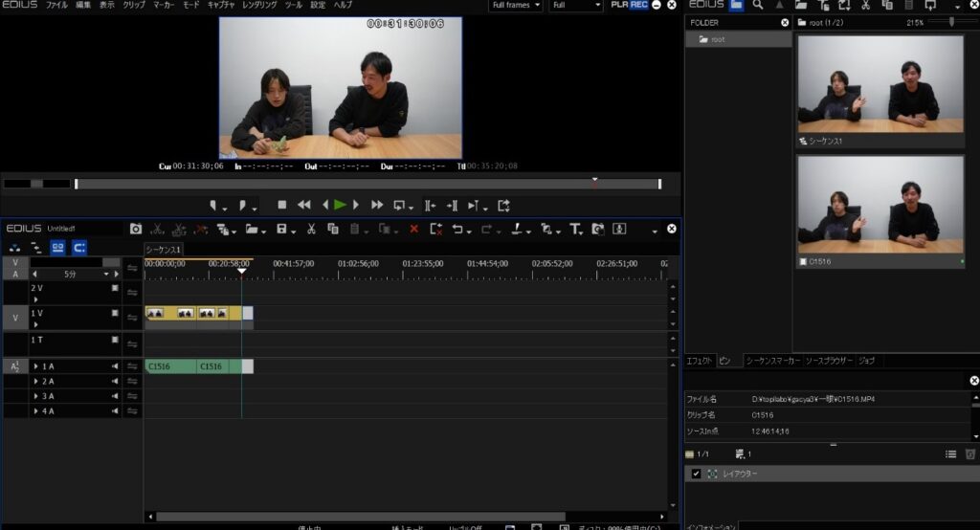Click the Rewind button in the player
The width and height of the screenshot is (980, 530).
[x=304, y=205]
